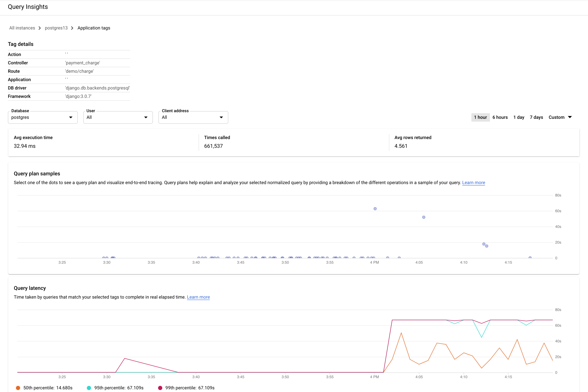Screen dimensions: 588x392
Task: Select the 7 days time range
Action: point(536,117)
